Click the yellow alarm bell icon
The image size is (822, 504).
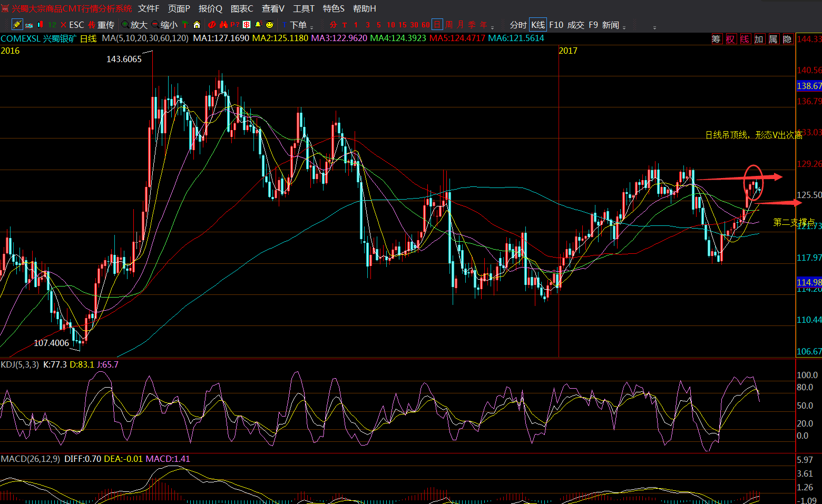coord(258,25)
